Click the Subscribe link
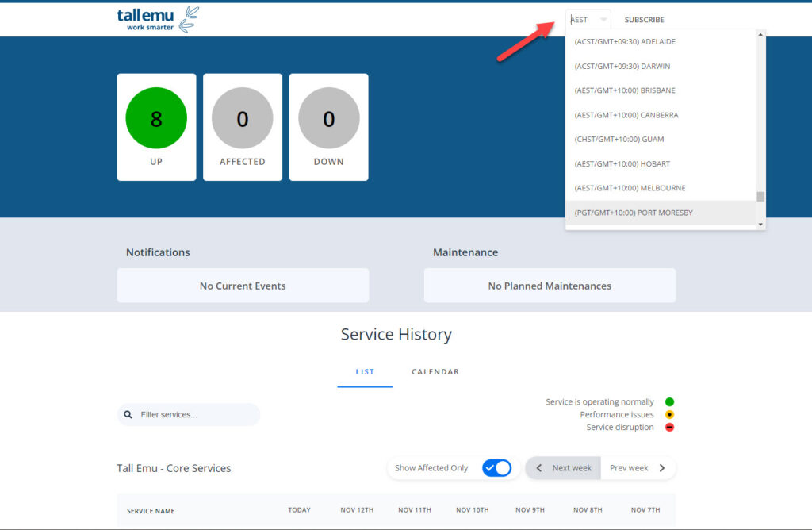The height and width of the screenshot is (530, 812). (x=644, y=20)
